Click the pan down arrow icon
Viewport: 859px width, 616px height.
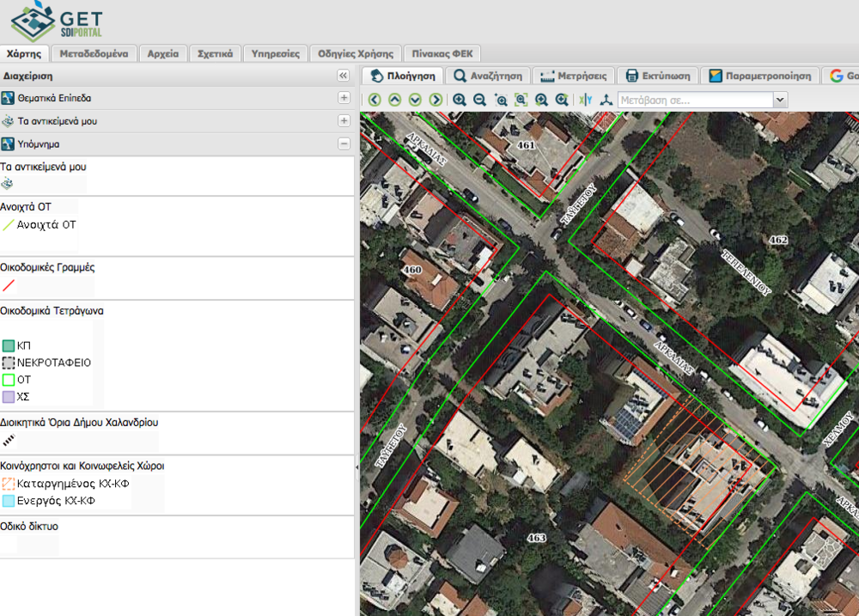[x=416, y=100]
